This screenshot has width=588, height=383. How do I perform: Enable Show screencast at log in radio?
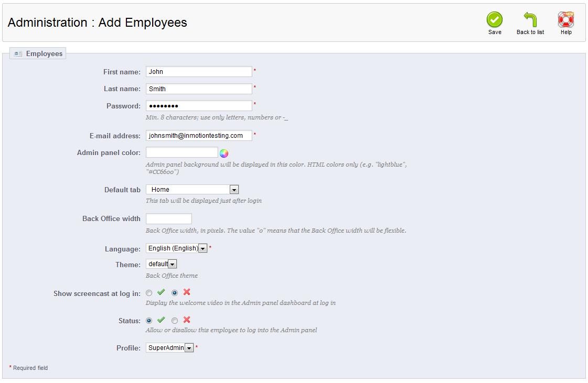click(x=149, y=293)
